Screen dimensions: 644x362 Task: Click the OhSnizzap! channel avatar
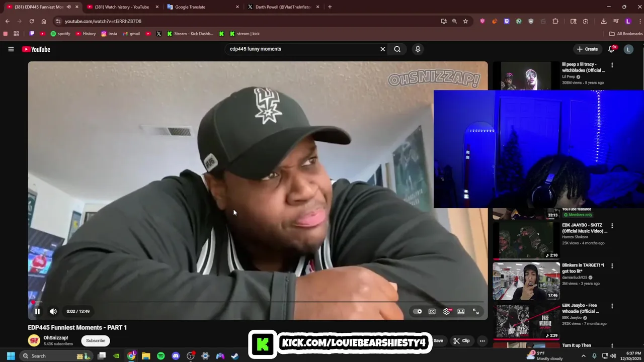click(34, 340)
